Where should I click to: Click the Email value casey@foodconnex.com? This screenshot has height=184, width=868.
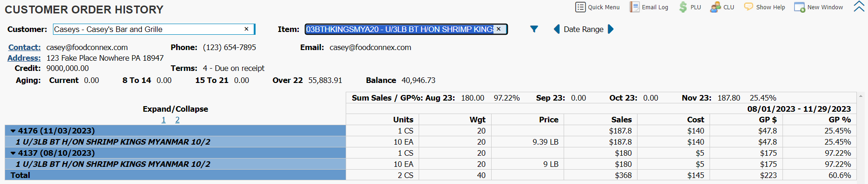pyautogui.click(x=370, y=47)
